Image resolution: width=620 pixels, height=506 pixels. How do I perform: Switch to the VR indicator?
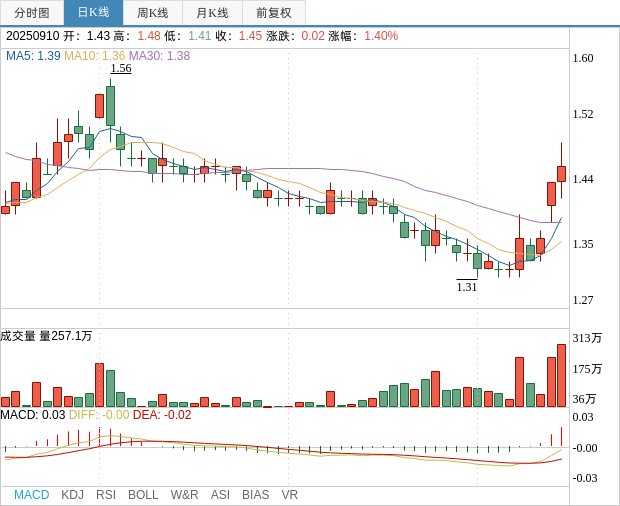pyautogui.click(x=289, y=495)
